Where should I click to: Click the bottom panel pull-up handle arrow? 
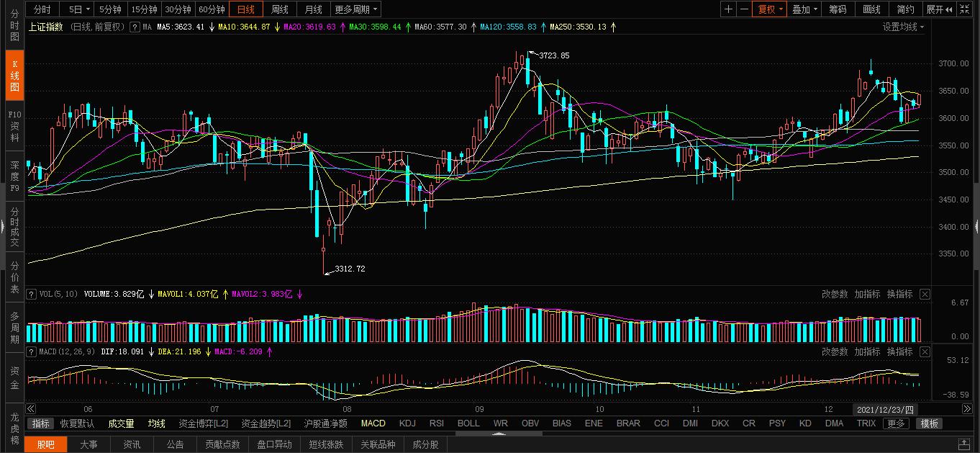pyautogui.click(x=499, y=434)
